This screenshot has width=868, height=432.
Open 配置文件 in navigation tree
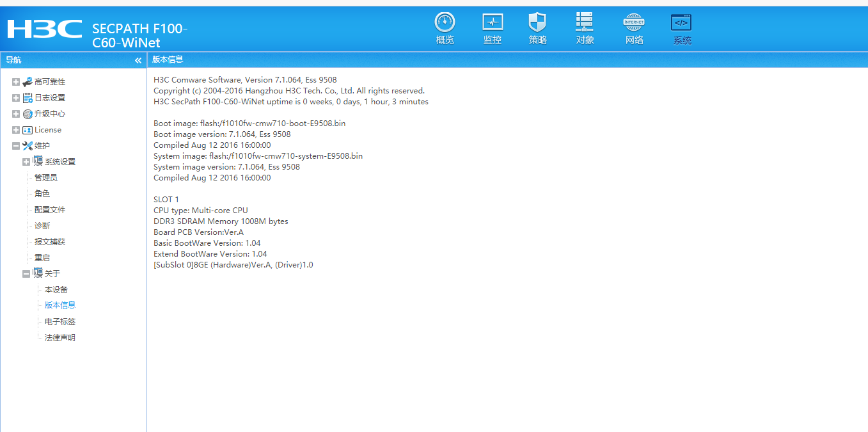[x=50, y=210]
